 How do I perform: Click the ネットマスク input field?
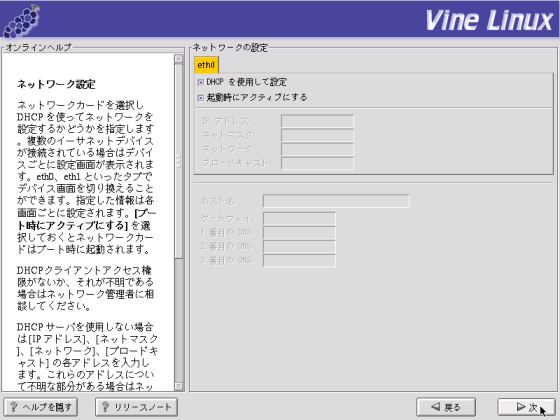click(x=317, y=135)
